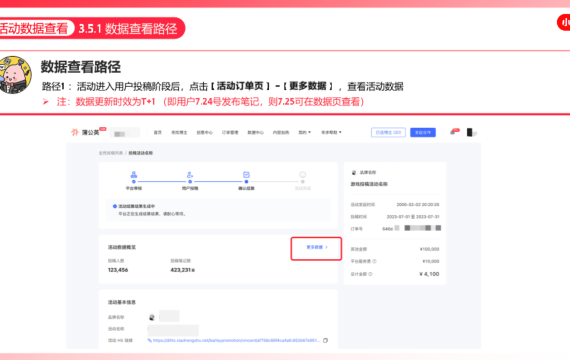Click the 活动基本信息 heading

click(121, 302)
